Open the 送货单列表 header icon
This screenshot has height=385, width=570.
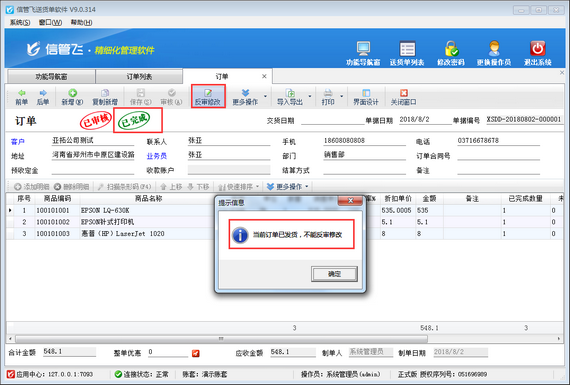tap(407, 49)
